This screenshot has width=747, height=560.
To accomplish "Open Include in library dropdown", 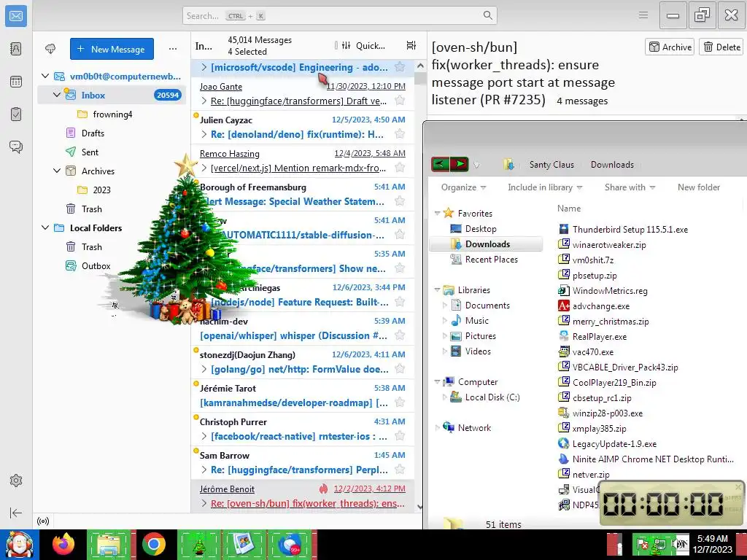I will click(545, 187).
